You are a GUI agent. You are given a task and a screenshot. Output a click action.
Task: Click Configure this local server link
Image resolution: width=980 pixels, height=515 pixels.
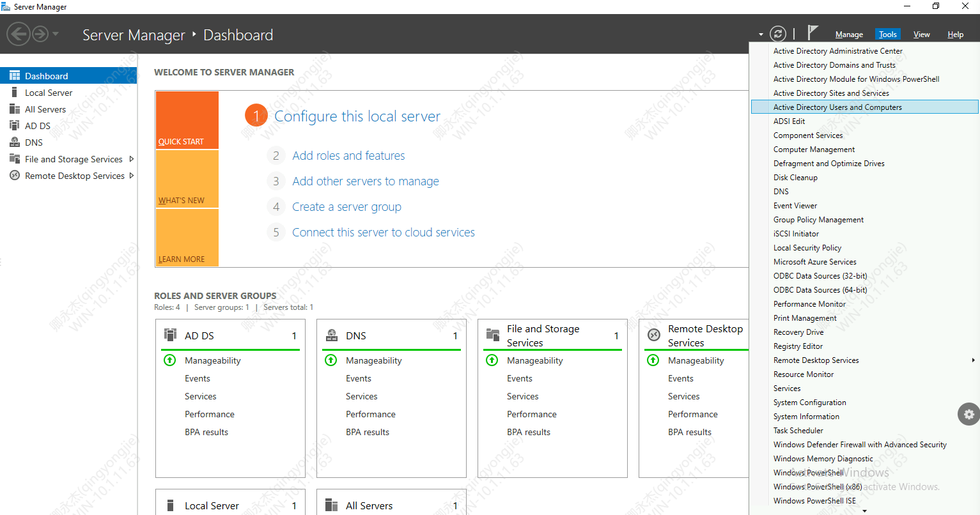(x=357, y=116)
